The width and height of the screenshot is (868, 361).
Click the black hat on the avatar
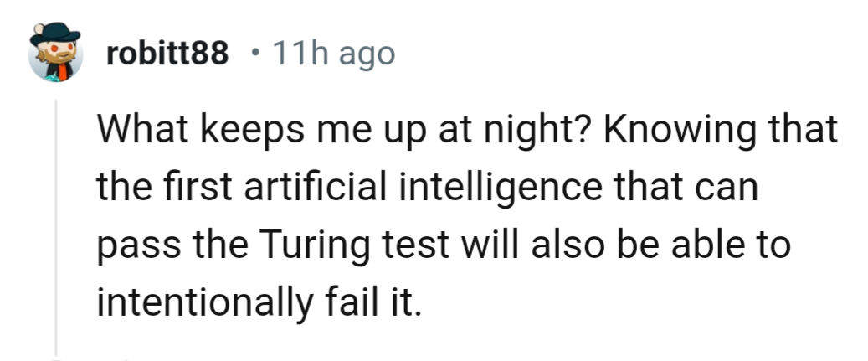tap(54, 34)
